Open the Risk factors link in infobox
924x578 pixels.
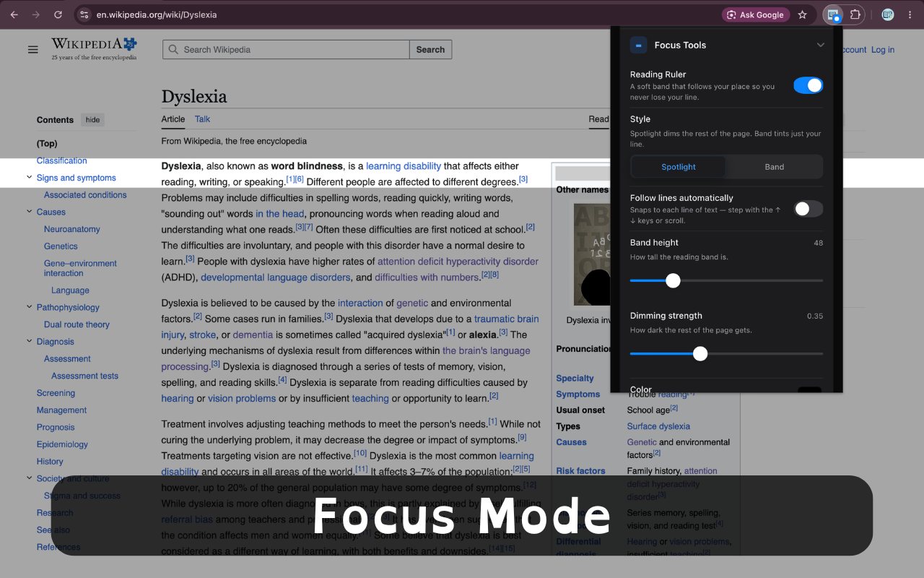click(580, 471)
